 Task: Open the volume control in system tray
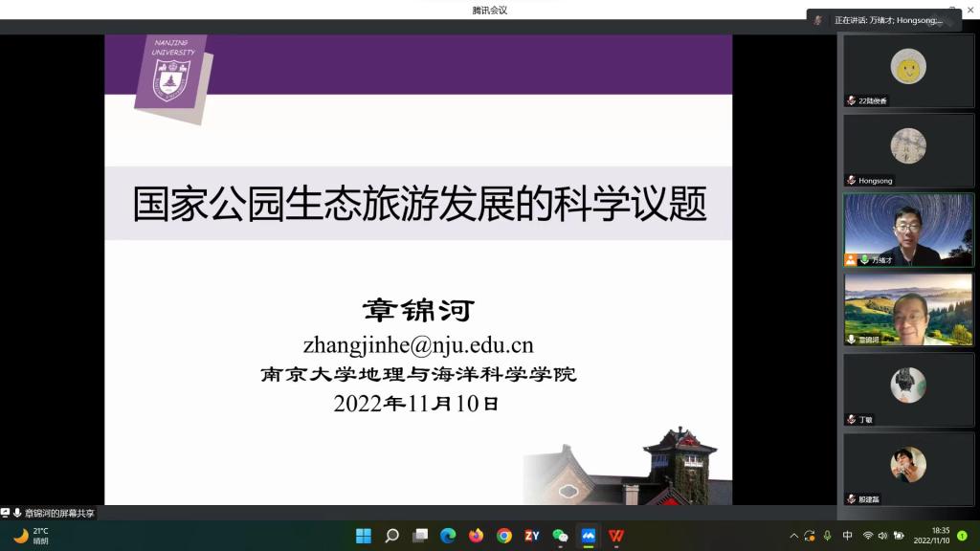pos(882,536)
